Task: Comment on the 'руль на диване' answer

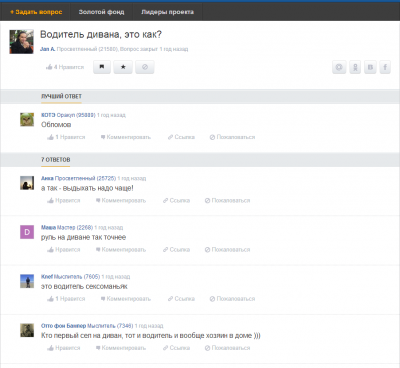Action: (121, 249)
